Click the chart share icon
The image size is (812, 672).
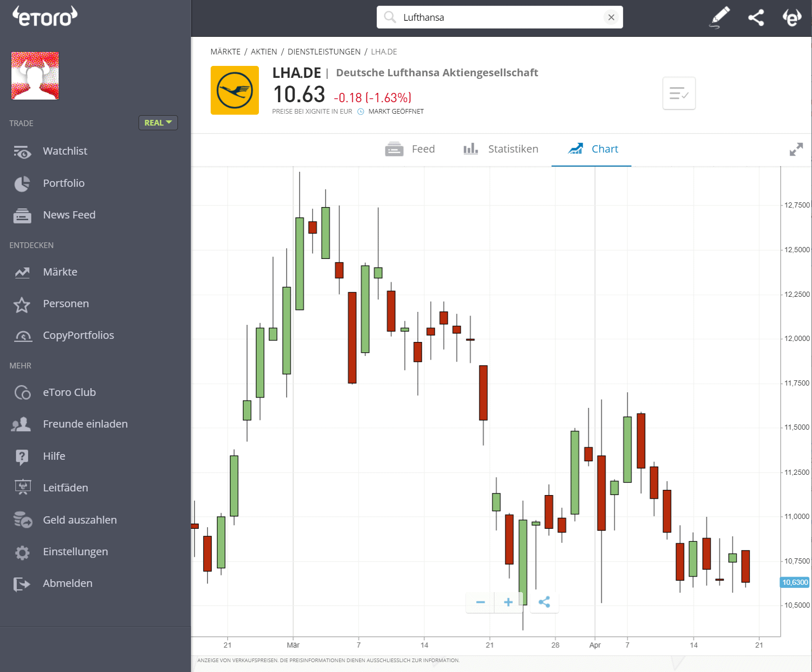tap(544, 602)
